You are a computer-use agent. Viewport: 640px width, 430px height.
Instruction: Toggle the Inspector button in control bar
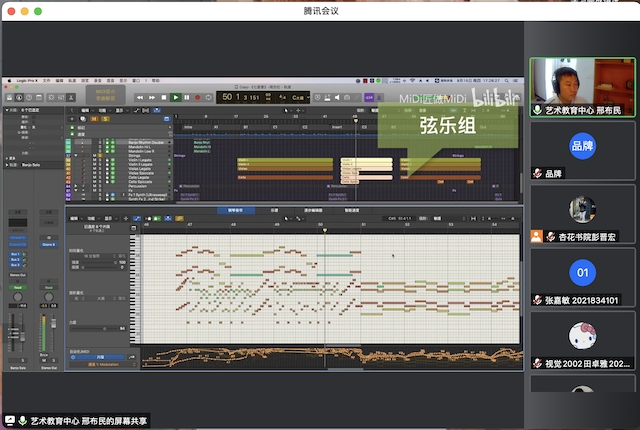pos(19,98)
